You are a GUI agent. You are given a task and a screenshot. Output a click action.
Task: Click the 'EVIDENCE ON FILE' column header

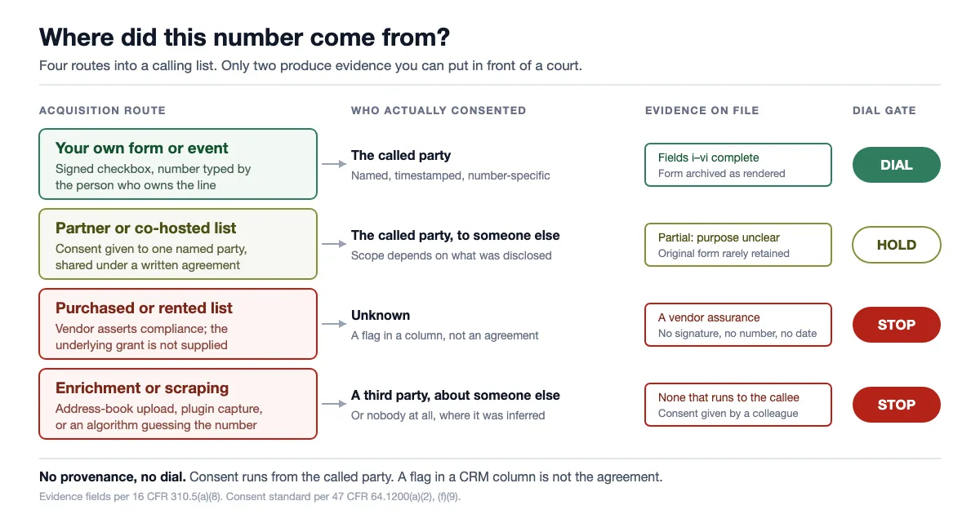tap(702, 110)
